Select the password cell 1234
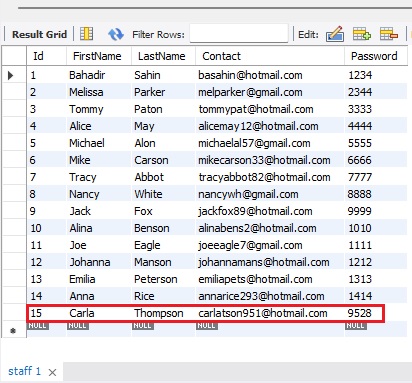 [x=376, y=75]
